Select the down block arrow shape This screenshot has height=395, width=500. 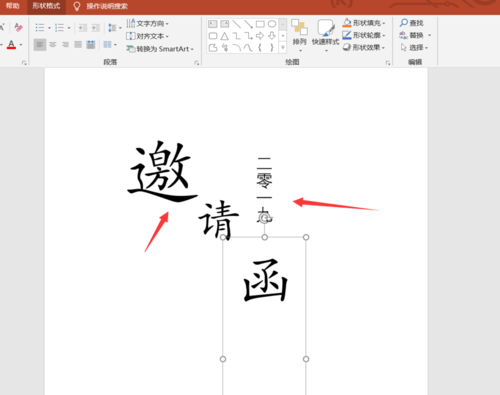tap(272, 36)
